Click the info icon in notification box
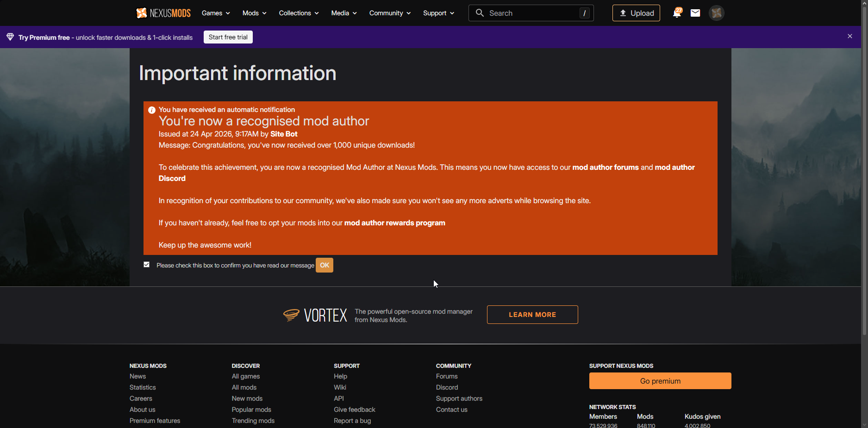This screenshot has width=868, height=428. tap(151, 110)
